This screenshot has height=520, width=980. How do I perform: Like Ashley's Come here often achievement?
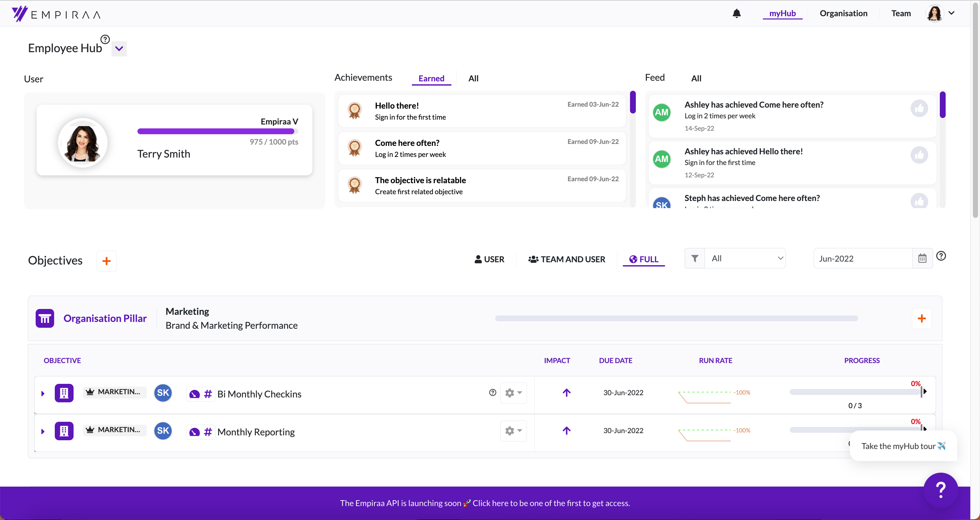(x=919, y=109)
